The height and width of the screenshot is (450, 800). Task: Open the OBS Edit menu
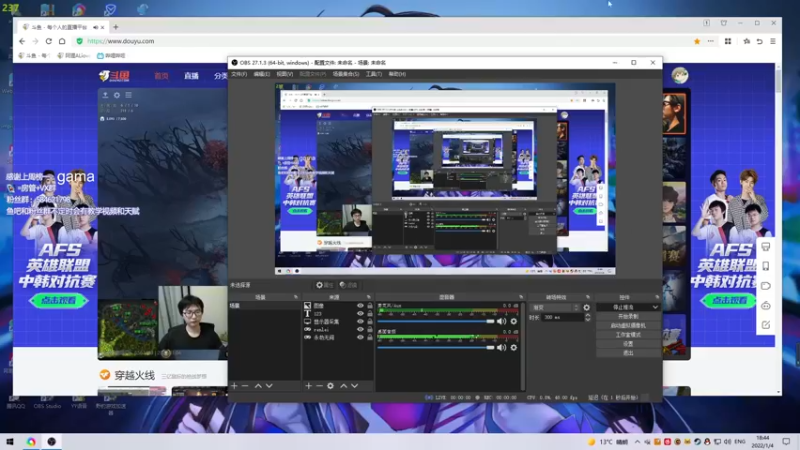[x=262, y=74]
